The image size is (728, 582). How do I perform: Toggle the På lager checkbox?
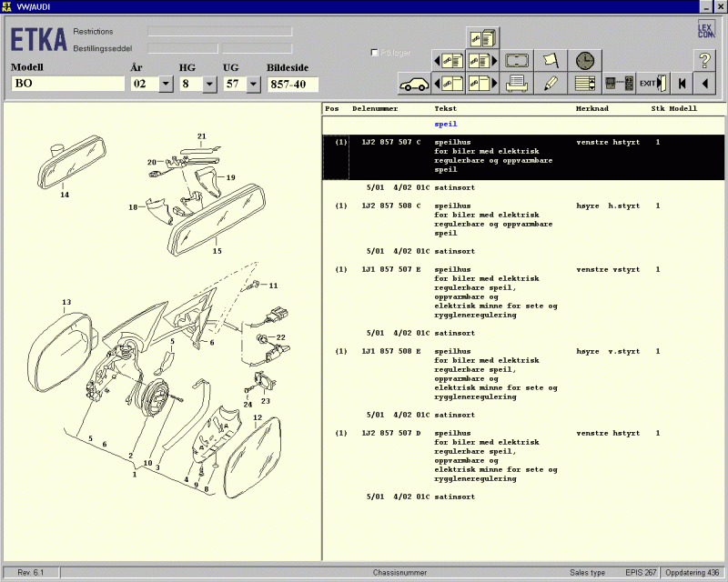375,53
